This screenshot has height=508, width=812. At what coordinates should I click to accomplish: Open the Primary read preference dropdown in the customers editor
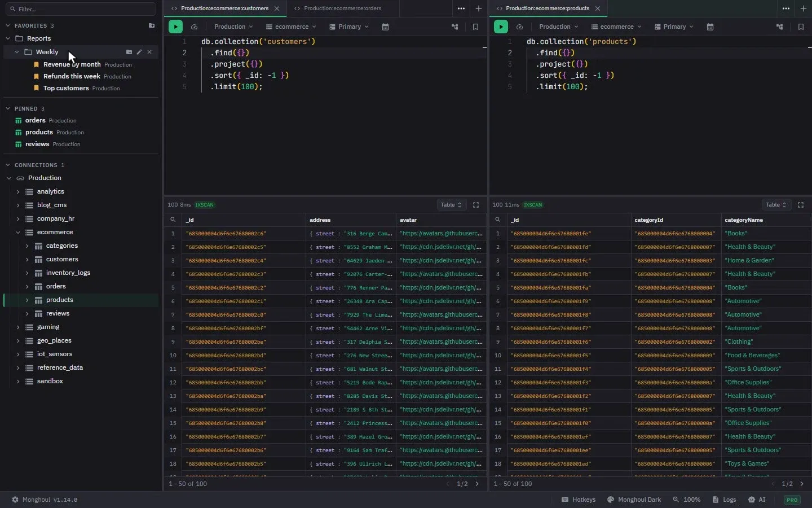pyautogui.click(x=349, y=27)
